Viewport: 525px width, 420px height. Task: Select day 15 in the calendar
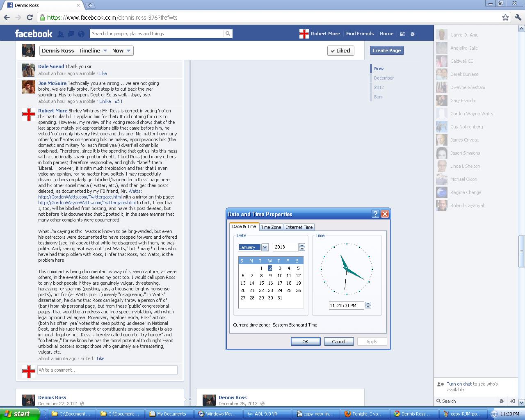(261, 283)
